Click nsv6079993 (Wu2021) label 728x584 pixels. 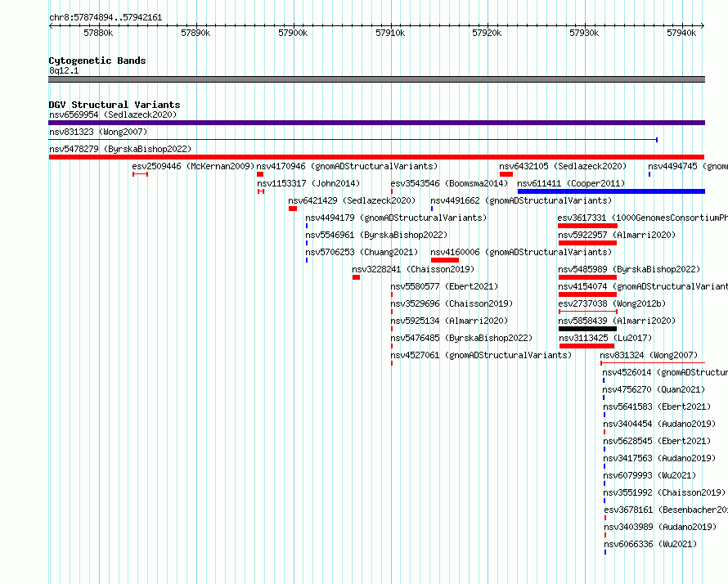pyautogui.click(x=650, y=475)
